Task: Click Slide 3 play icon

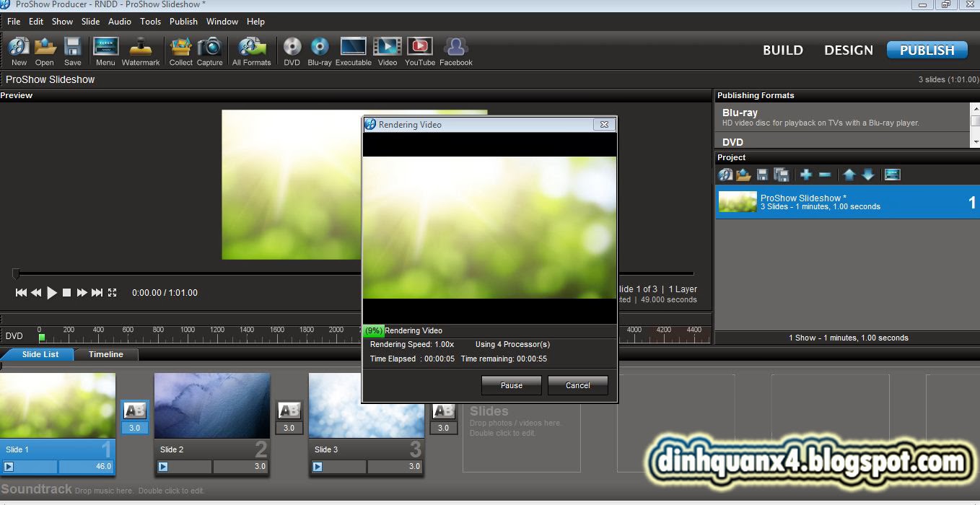Action: [x=318, y=467]
